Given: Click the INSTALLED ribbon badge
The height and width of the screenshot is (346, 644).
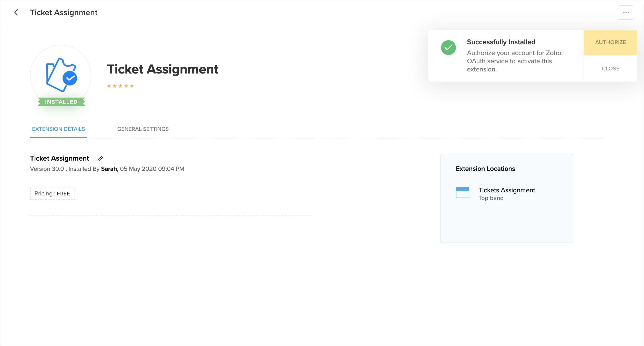Looking at the screenshot, I should [61, 102].
